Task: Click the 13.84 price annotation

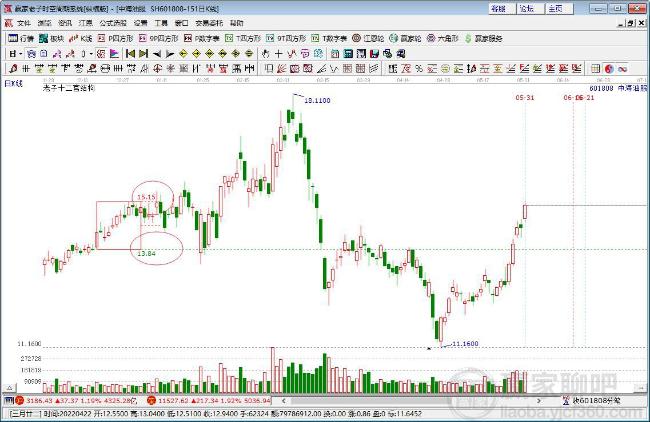Action: click(x=146, y=253)
